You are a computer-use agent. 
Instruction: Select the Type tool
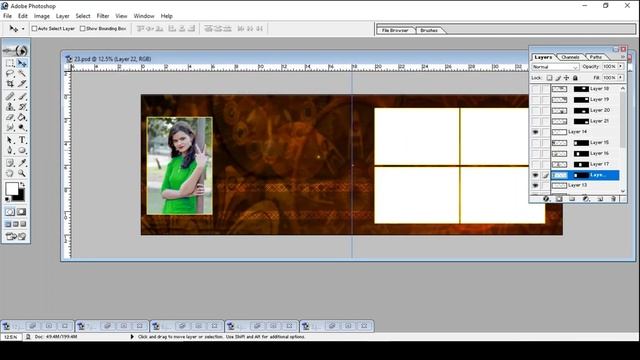point(22,140)
